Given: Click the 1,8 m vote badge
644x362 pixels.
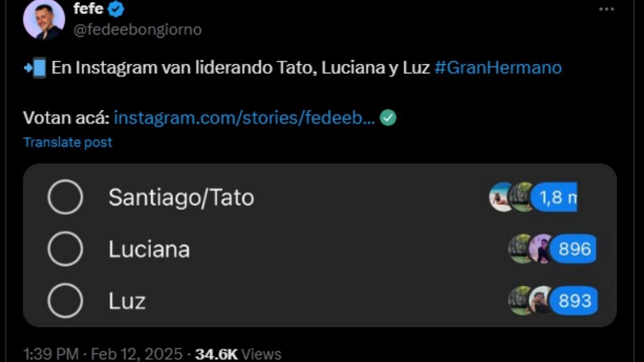Looking at the screenshot, I should [x=555, y=197].
